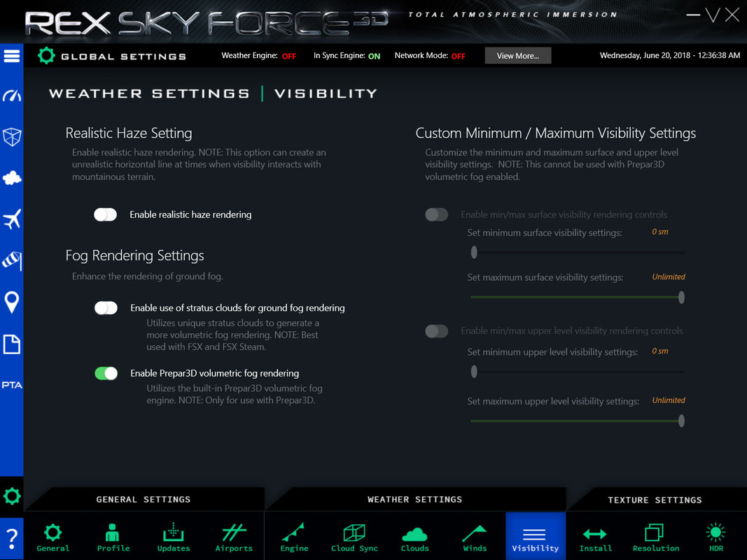Disable Prepar3D volumetric fog rendering switch
This screenshot has height=560, width=747.
(106, 373)
